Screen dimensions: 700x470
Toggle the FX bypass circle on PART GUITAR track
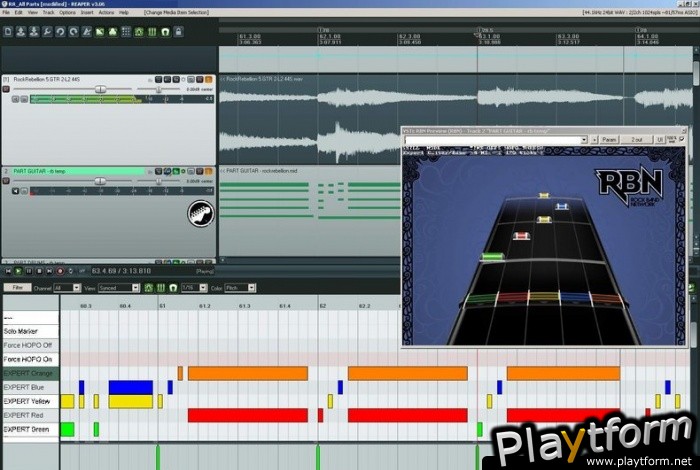tap(183, 171)
